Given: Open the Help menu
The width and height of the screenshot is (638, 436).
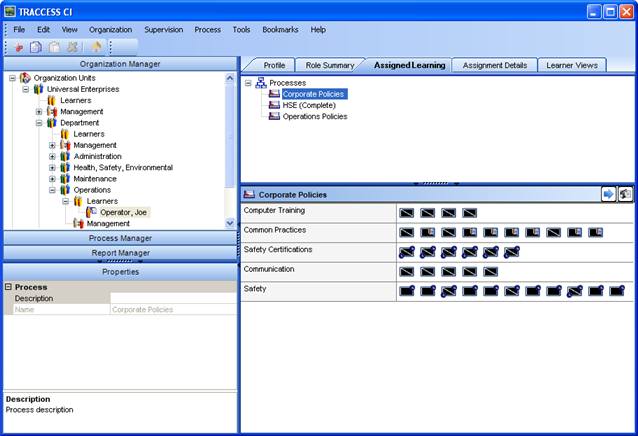Looking at the screenshot, I should pyautogui.click(x=318, y=30).
